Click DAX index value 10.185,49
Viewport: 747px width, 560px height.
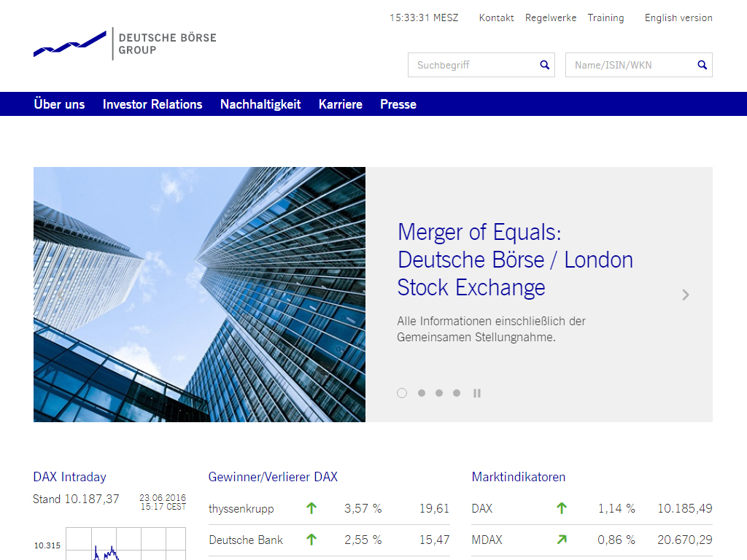pyautogui.click(x=684, y=508)
